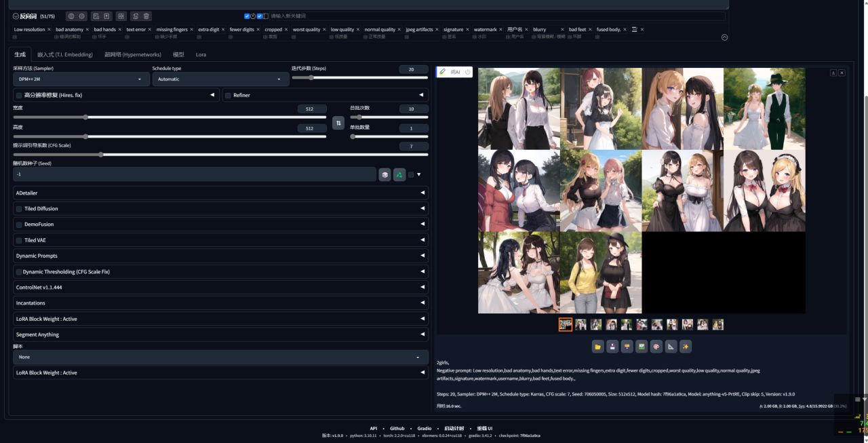The width and height of the screenshot is (868, 443).
Task: Open the Schedule type dropdown
Action: point(220,79)
